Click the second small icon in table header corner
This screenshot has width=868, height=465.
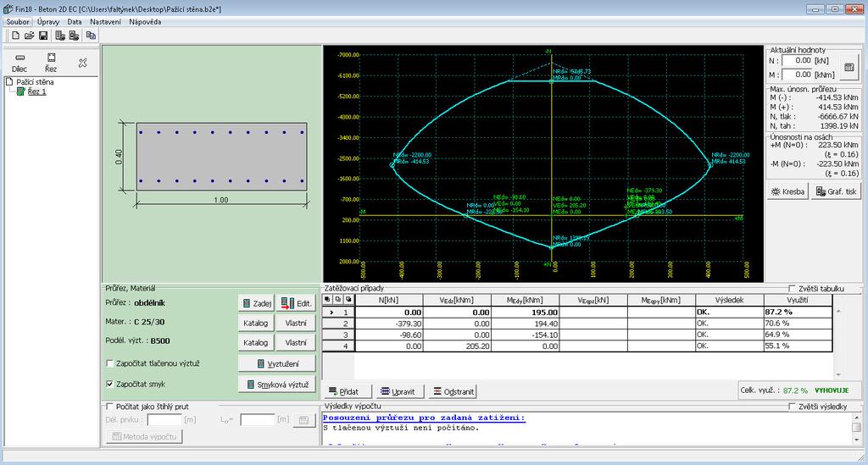[337, 300]
